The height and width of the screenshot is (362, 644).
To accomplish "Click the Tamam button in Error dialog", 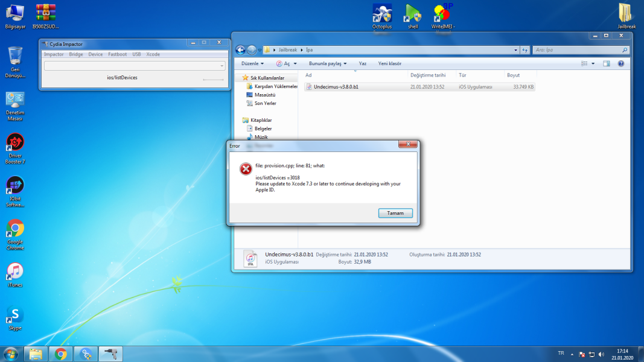I will coord(395,213).
